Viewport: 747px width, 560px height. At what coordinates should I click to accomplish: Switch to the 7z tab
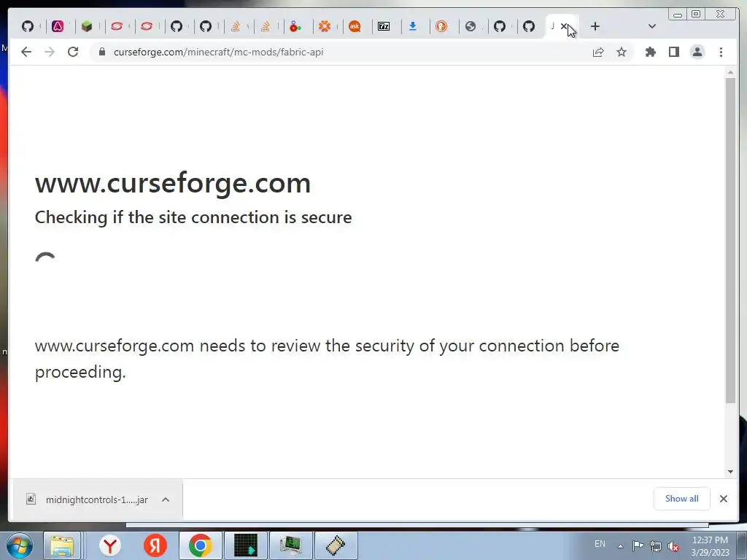tap(384, 26)
